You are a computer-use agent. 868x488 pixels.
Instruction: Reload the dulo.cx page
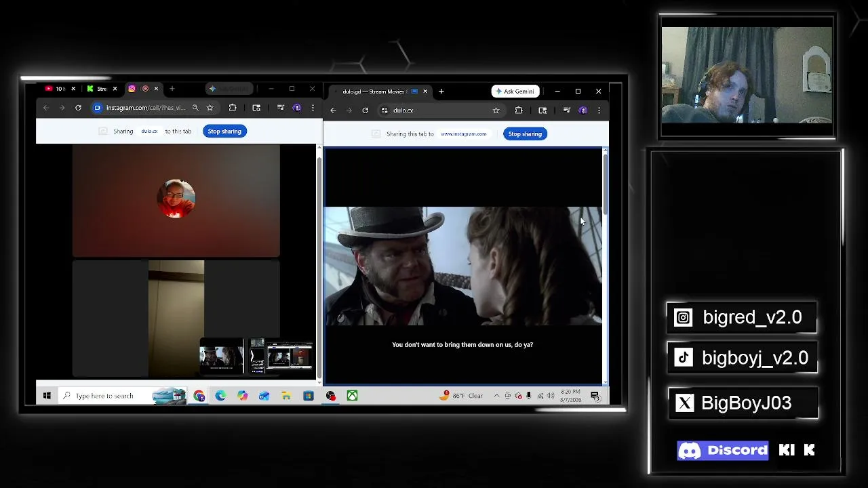click(x=366, y=110)
